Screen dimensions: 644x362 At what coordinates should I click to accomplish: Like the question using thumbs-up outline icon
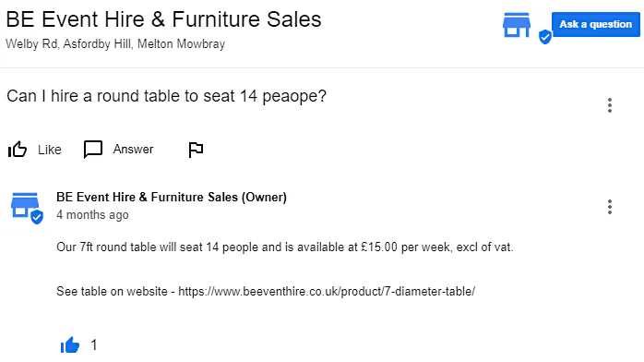(x=18, y=150)
